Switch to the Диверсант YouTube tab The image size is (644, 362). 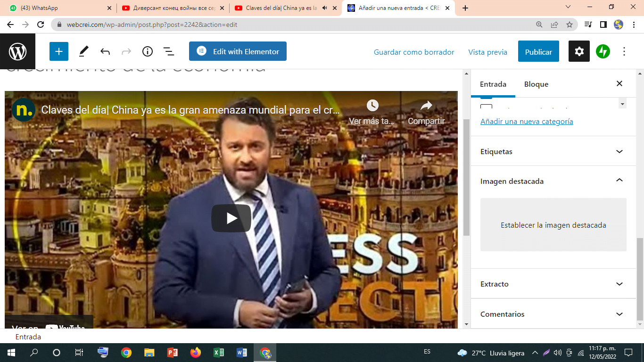click(x=173, y=8)
